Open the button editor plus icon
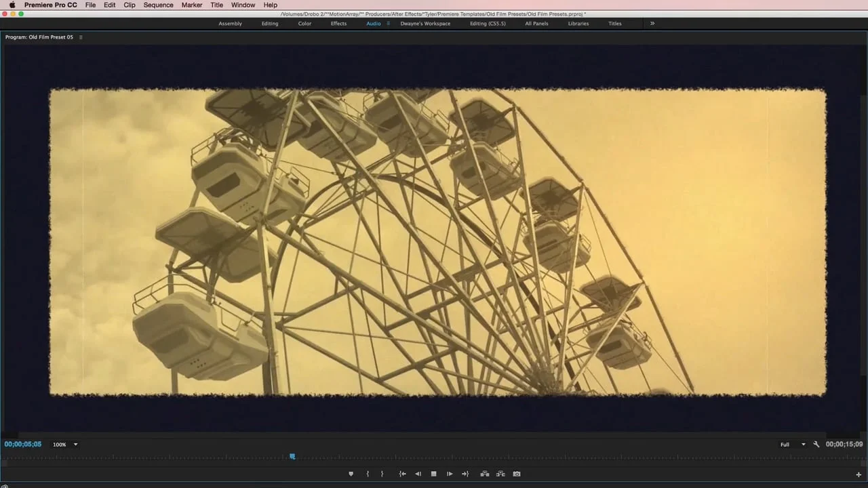The image size is (868, 488). pyautogui.click(x=859, y=474)
